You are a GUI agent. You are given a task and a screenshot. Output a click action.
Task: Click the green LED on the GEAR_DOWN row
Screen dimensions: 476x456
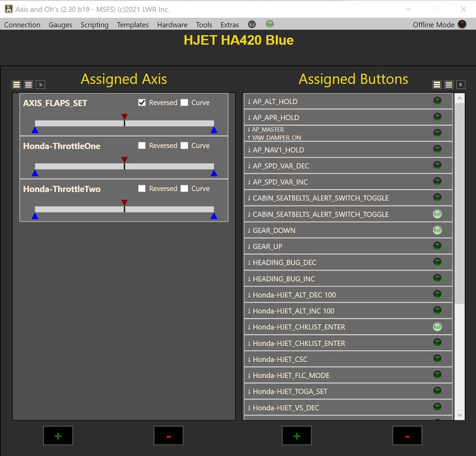tap(438, 230)
